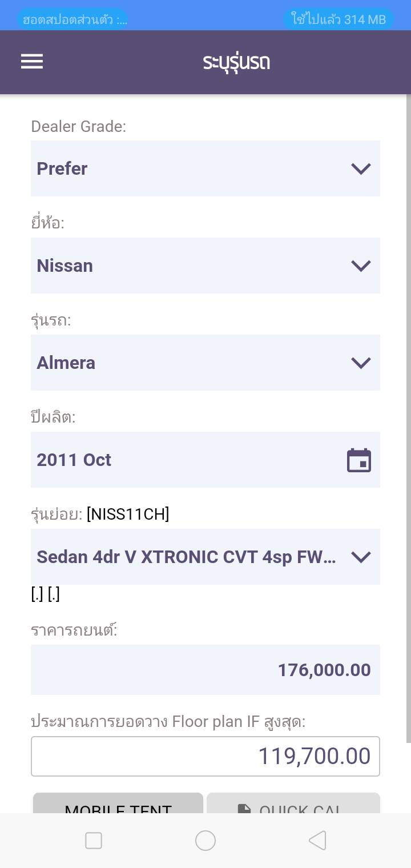This screenshot has width=411, height=868.
Task: Tap the personal hotspot status pill
Action: [73, 19]
